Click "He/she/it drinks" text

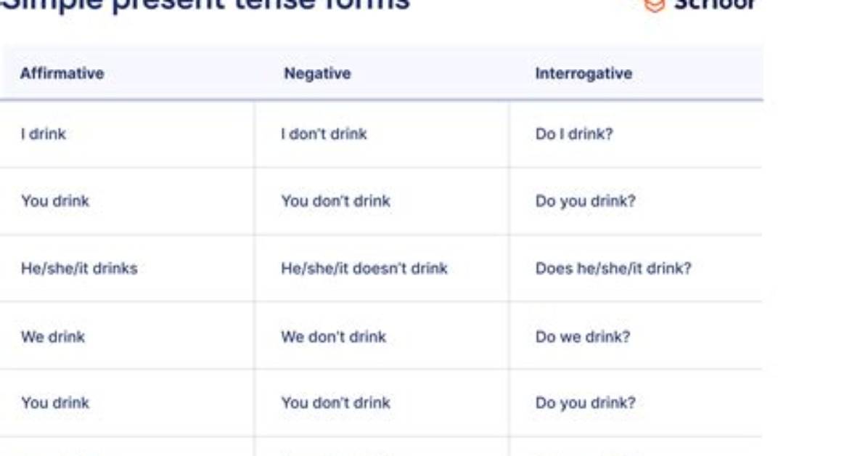79,269
